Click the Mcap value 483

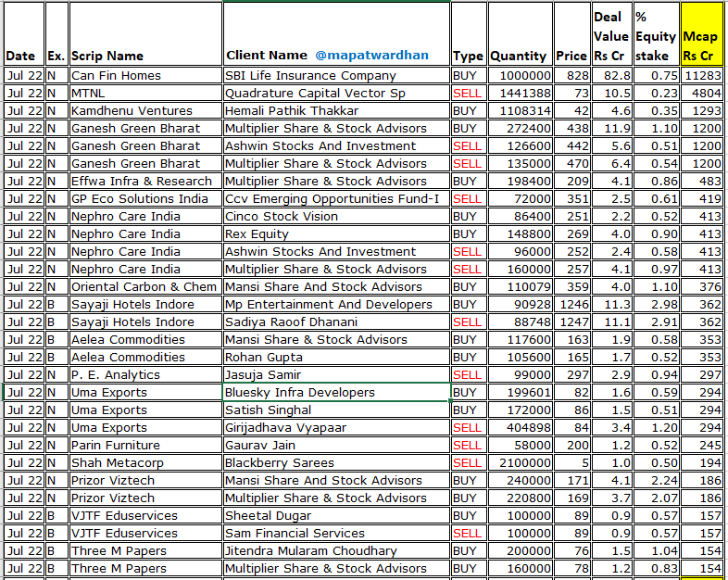pyautogui.click(x=701, y=181)
